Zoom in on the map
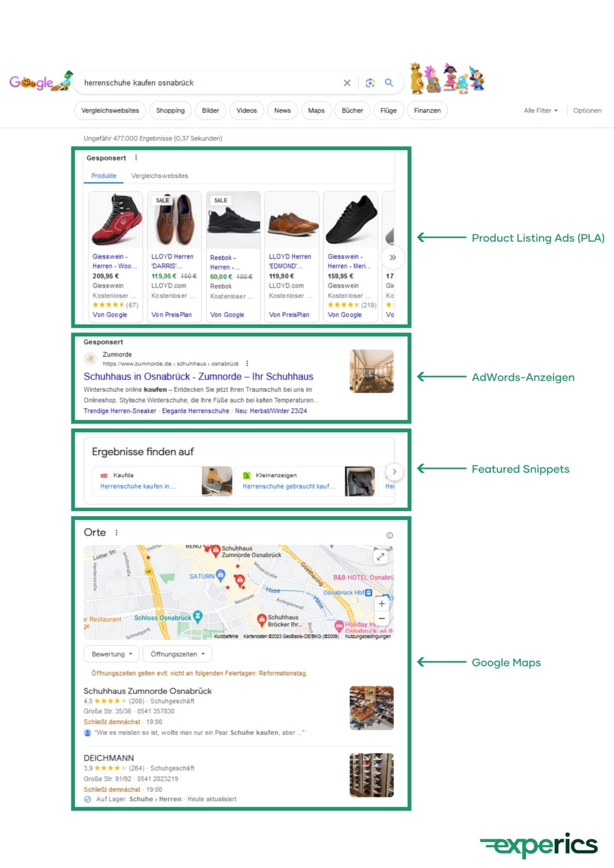The height and width of the screenshot is (868, 614). pyautogui.click(x=382, y=604)
